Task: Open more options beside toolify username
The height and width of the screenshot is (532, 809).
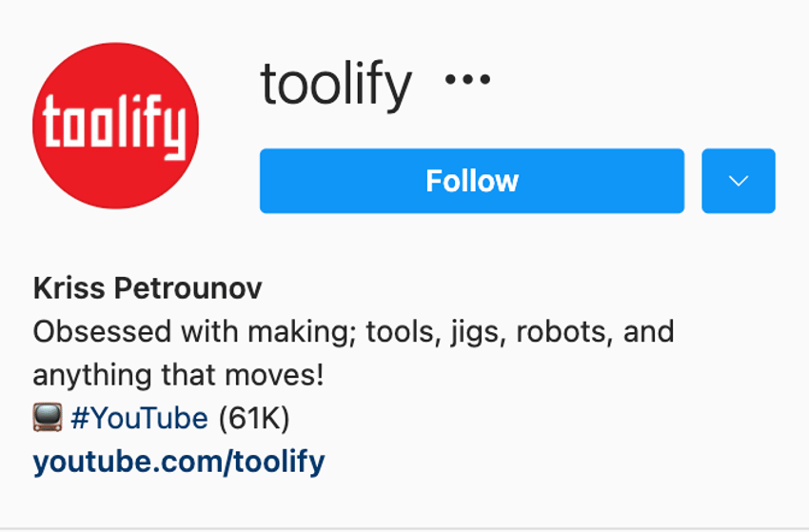Action: [x=467, y=79]
